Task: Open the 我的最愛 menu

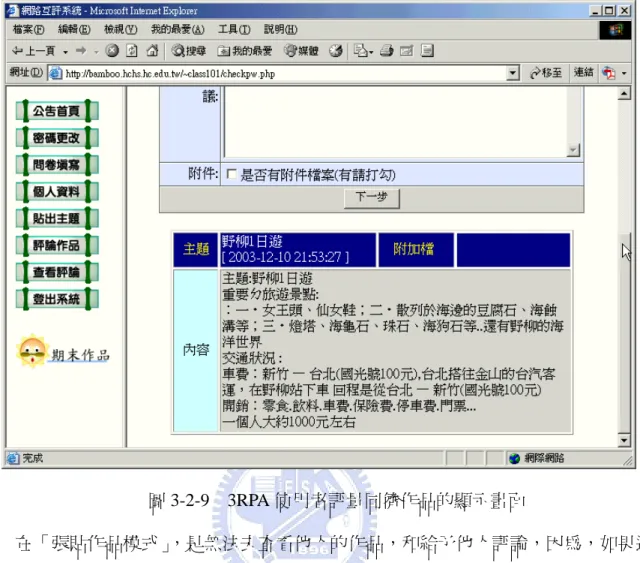Action: 178,29
